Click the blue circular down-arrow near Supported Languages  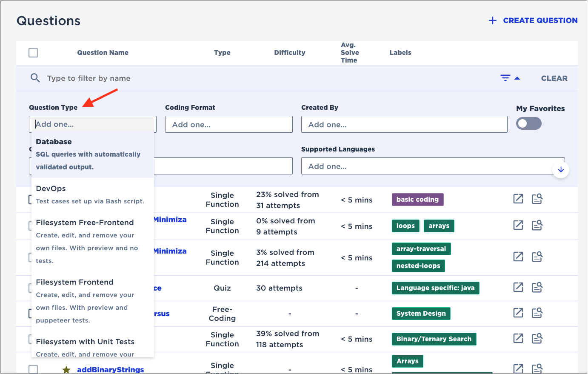click(x=561, y=169)
